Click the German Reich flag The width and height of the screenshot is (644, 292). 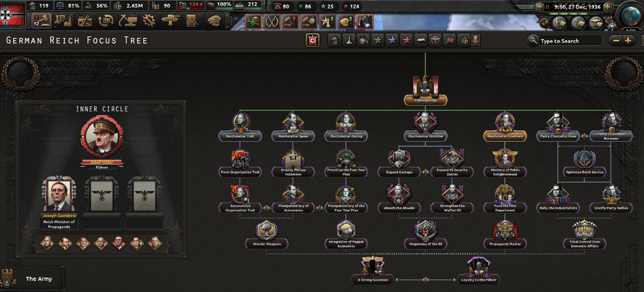pos(12,15)
